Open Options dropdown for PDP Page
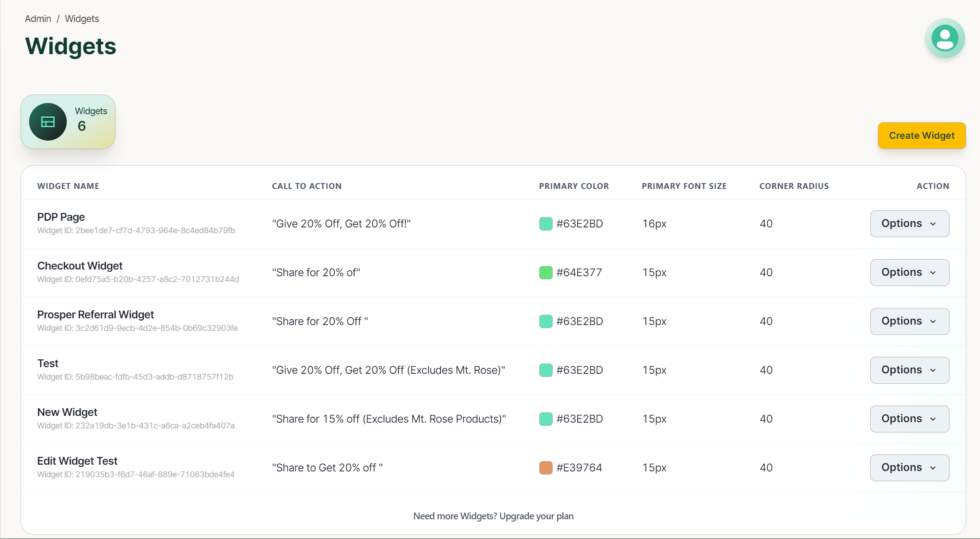The image size is (980, 539). pyautogui.click(x=909, y=223)
